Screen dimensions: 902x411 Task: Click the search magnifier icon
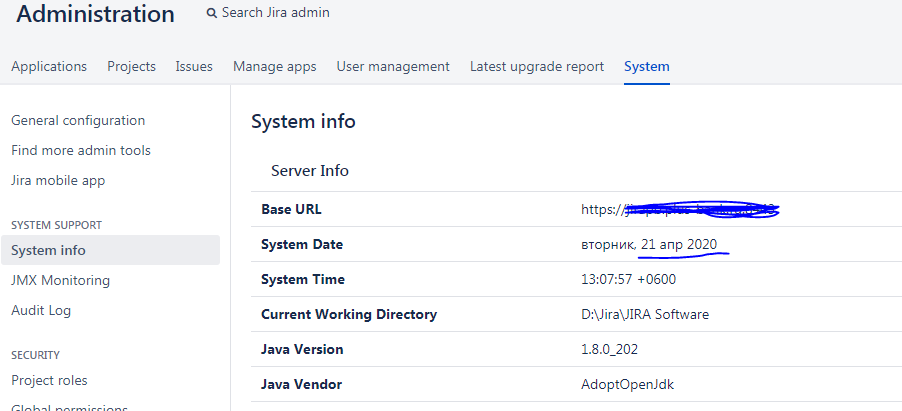pos(212,13)
